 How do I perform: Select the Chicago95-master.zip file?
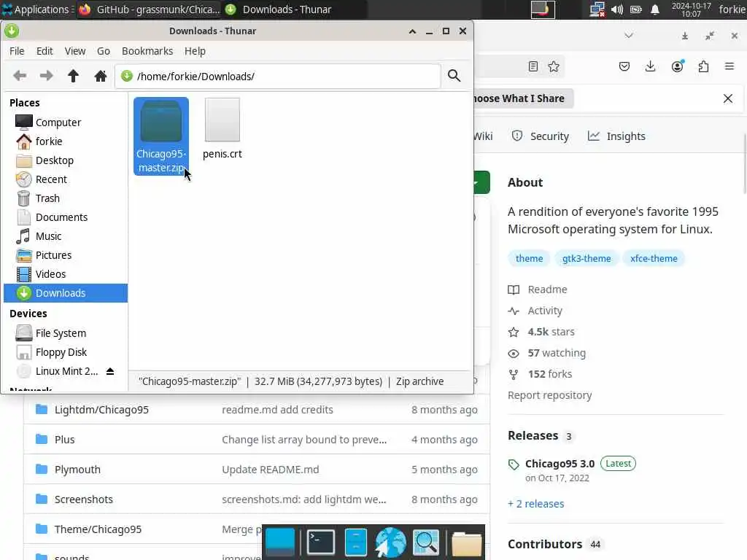pos(161,136)
